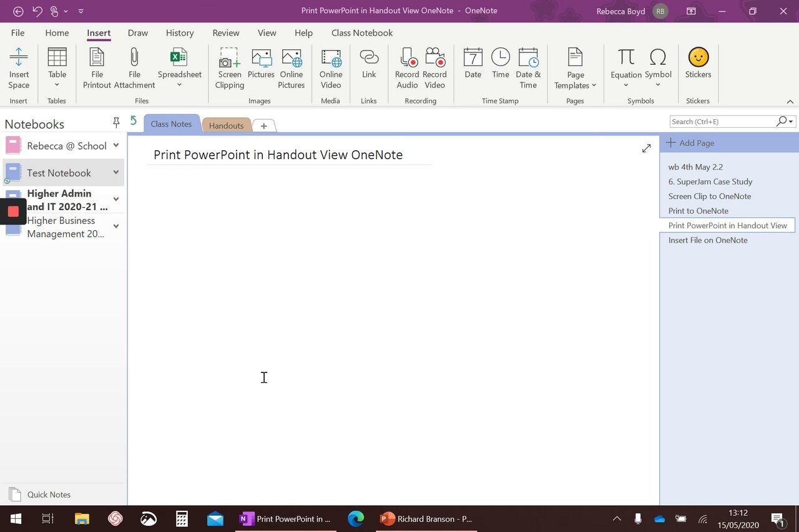Insert a Table from the ribbon

pos(57,62)
